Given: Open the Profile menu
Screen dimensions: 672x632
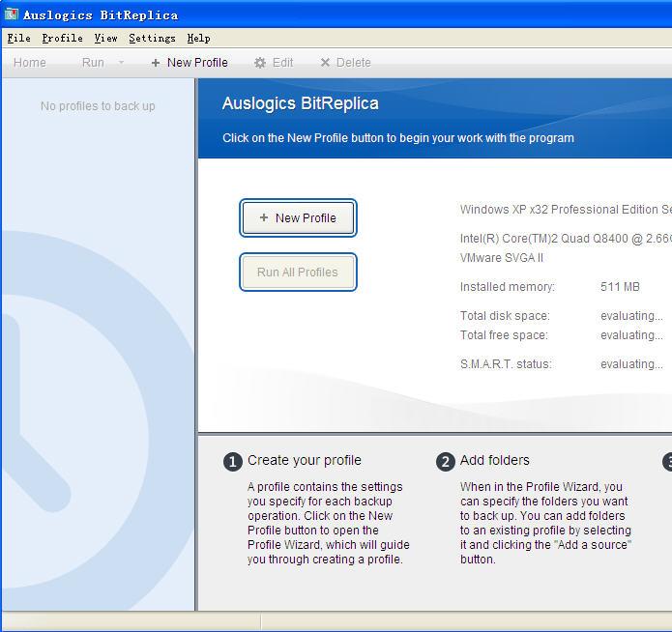Looking at the screenshot, I should pyautogui.click(x=62, y=39).
